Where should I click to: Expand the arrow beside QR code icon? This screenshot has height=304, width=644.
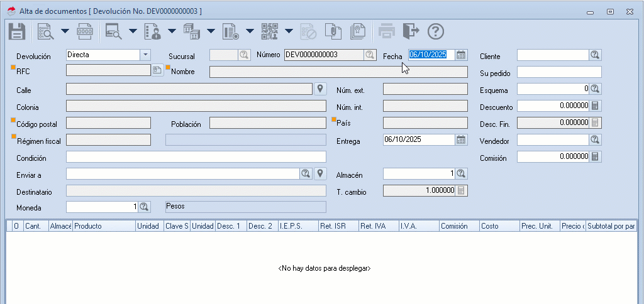point(289,31)
